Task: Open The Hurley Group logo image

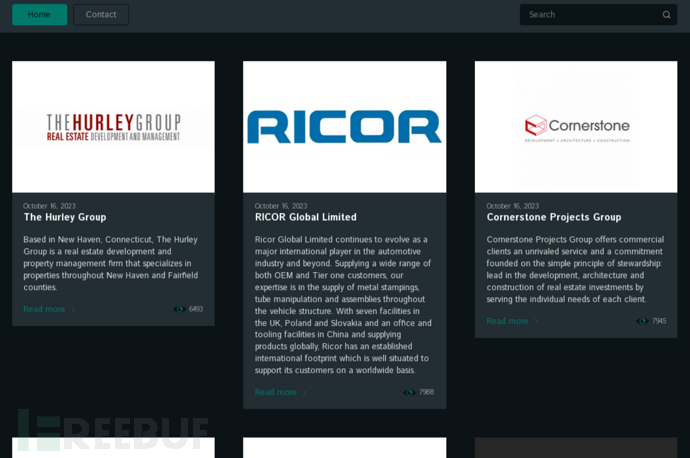Action: [x=114, y=127]
